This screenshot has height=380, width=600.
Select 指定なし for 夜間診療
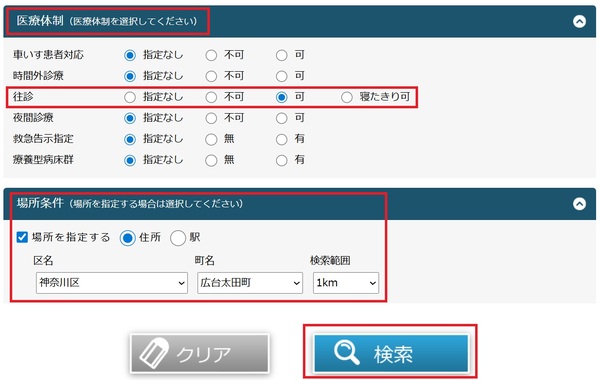[130, 118]
